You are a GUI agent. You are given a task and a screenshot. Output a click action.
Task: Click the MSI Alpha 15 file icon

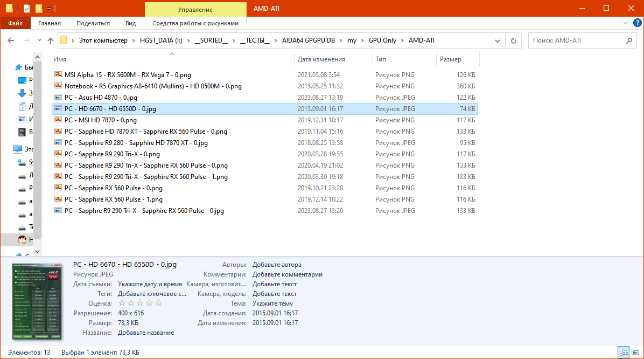[58, 74]
